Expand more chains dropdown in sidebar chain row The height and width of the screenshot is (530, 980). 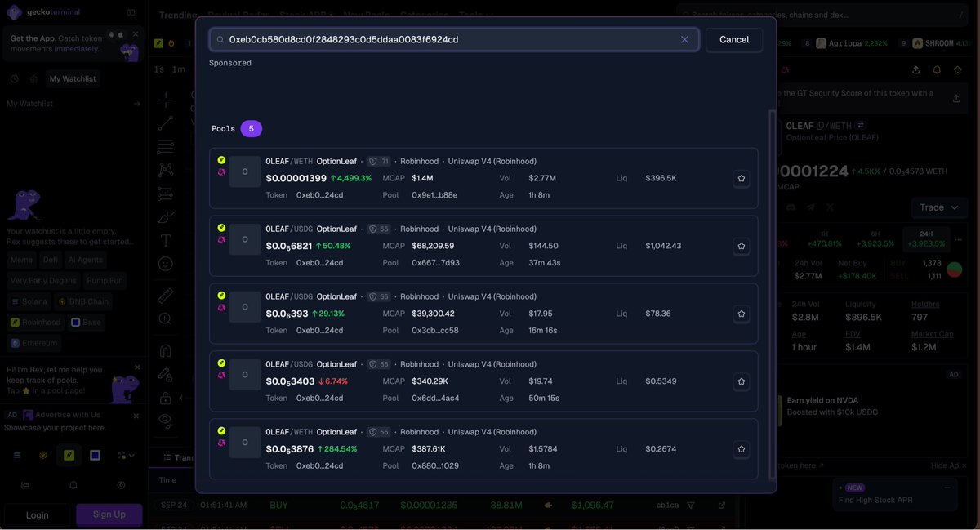(126, 455)
